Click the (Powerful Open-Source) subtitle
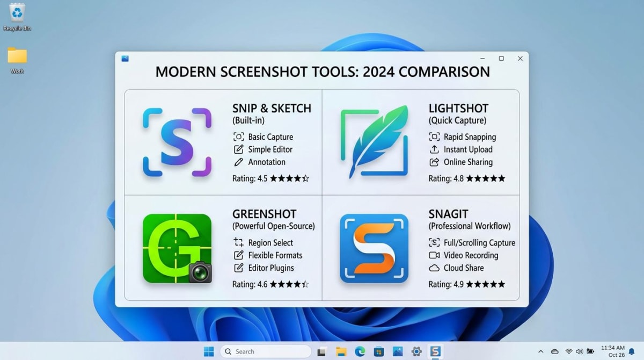The width and height of the screenshot is (644, 360). pos(274,226)
